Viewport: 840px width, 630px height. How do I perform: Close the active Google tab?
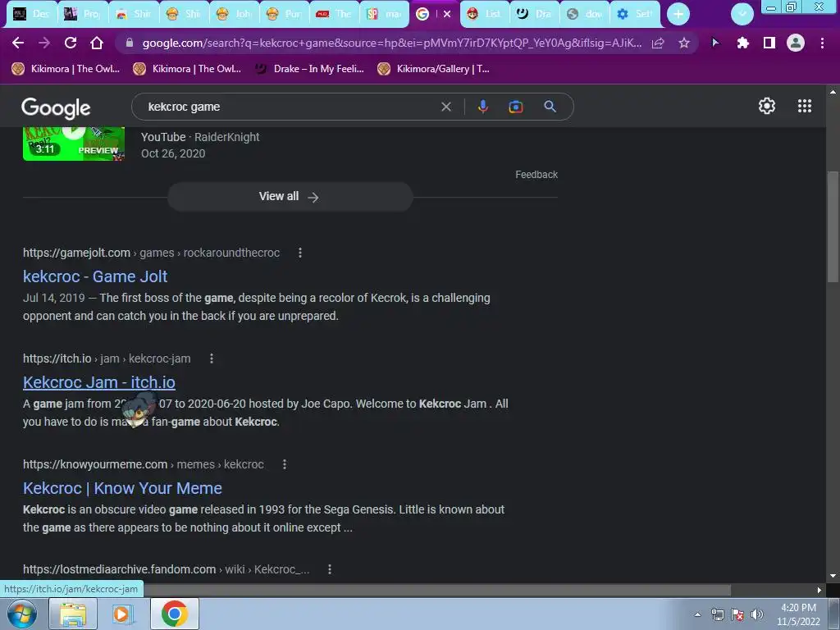pos(447,14)
